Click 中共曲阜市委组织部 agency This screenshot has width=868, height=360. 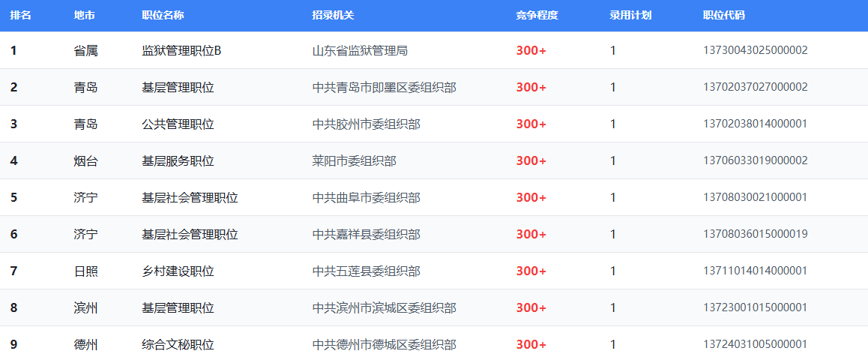(x=366, y=198)
